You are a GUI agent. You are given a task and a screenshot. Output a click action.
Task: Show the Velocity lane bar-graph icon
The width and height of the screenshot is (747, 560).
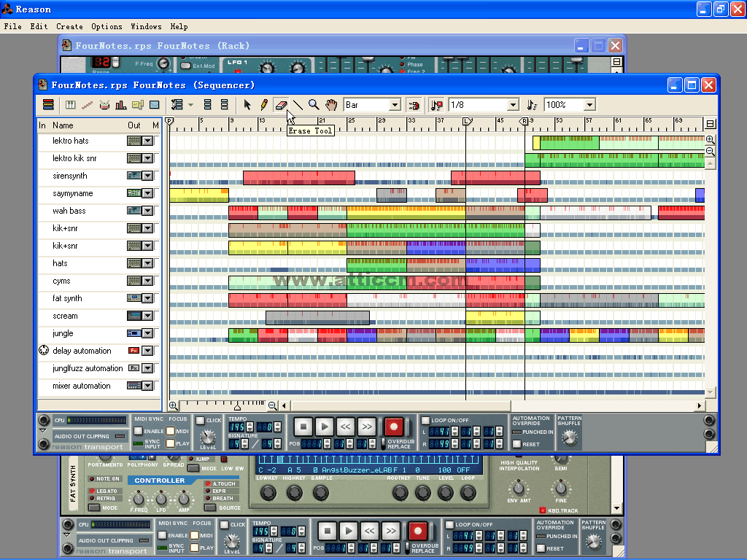coord(121,105)
